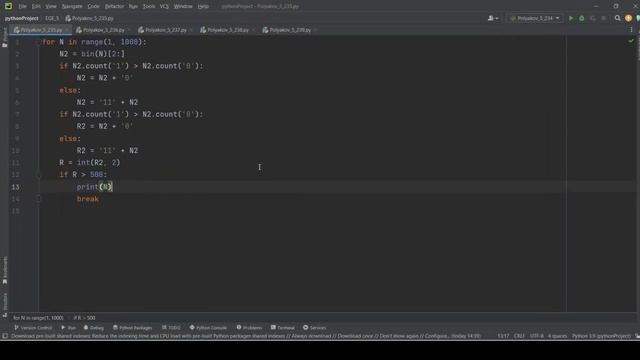Run with coverage icon next to debug
Image resolution: width=640 pixels, height=360 pixels.
(x=593, y=18)
